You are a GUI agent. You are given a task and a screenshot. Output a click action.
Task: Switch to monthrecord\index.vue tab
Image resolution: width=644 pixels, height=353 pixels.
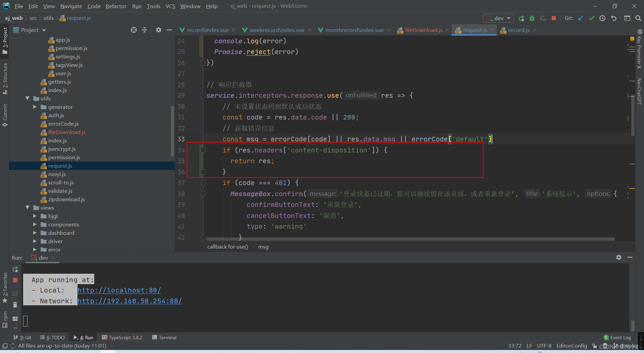355,30
